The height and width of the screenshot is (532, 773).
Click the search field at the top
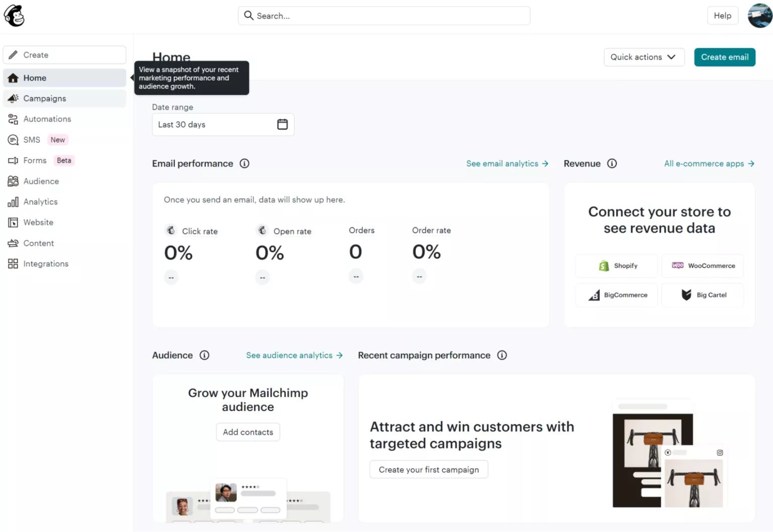click(384, 16)
